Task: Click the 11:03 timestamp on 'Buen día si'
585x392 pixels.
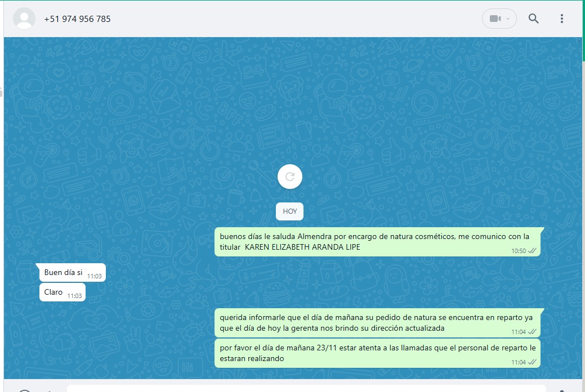Action: click(x=94, y=276)
